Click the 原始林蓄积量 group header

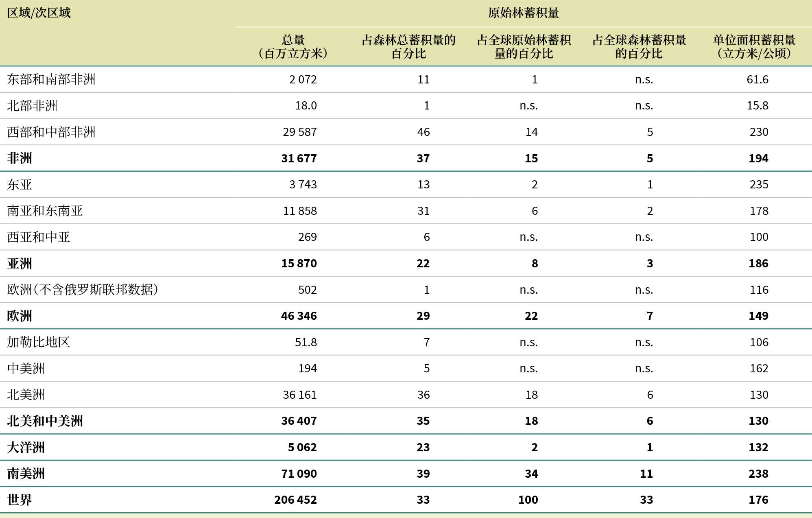click(x=523, y=13)
